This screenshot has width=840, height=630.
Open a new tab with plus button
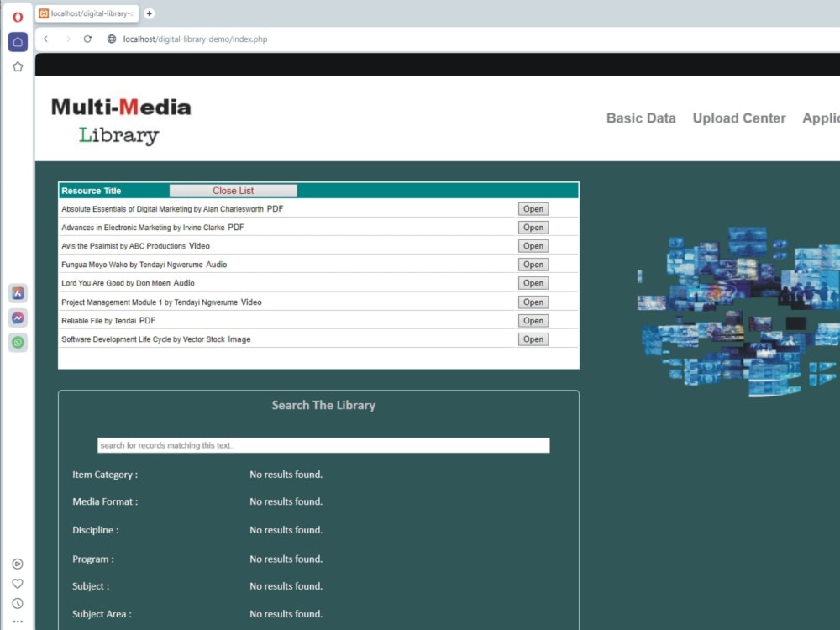(150, 13)
